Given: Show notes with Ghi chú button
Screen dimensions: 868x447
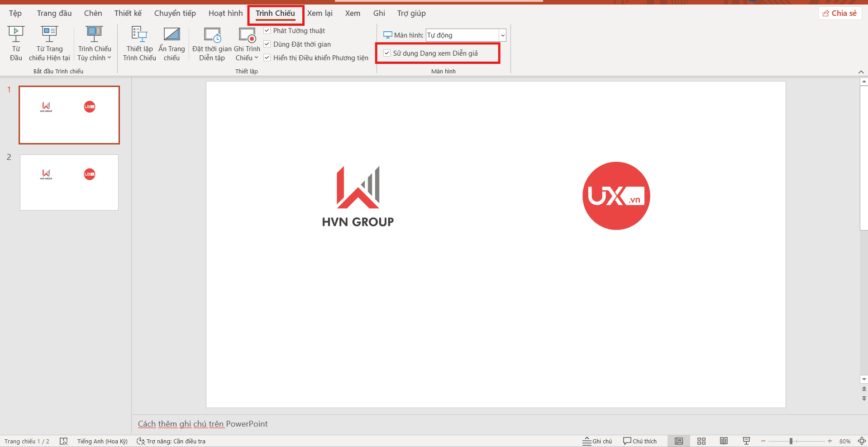Looking at the screenshot, I should click(x=596, y=441).
